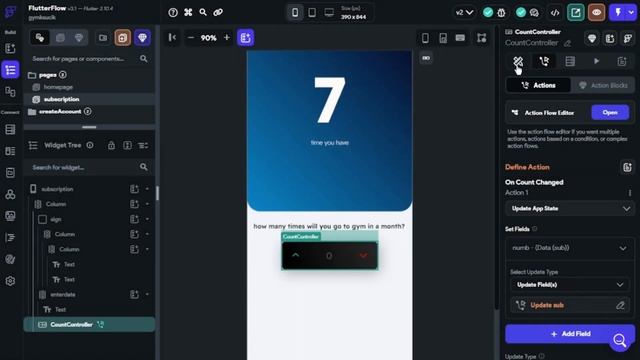Screen dimensions: 640x360
Task: Collapse the sign widget tree arrow
Action: point(147,219)
